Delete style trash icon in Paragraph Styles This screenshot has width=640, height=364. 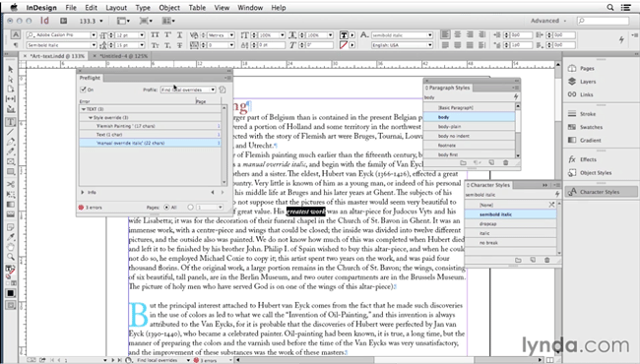coord(505,162)
